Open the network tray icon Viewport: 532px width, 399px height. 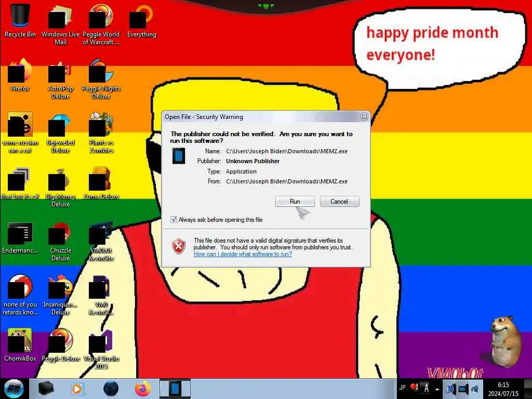pos(463,389)
